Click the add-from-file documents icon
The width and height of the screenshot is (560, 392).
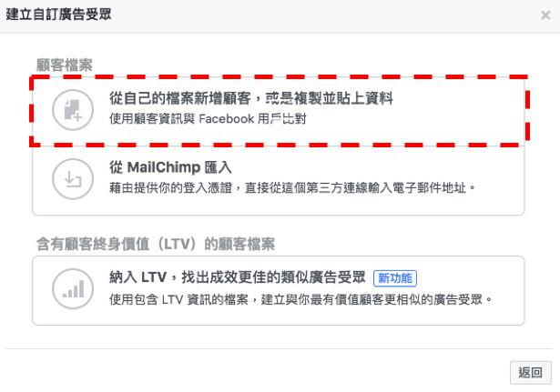pyautogui.click(x=73, y=110)
